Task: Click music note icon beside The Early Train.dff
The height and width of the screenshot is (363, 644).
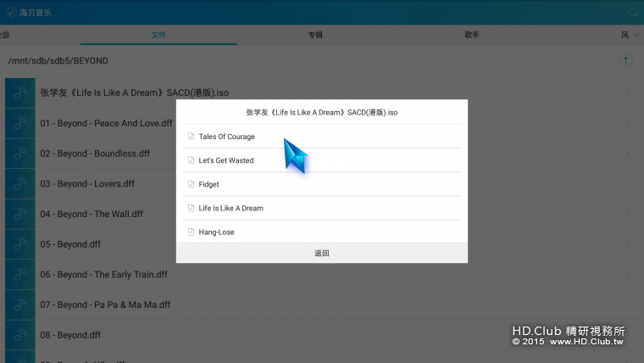Action: (x=20, y=275)
